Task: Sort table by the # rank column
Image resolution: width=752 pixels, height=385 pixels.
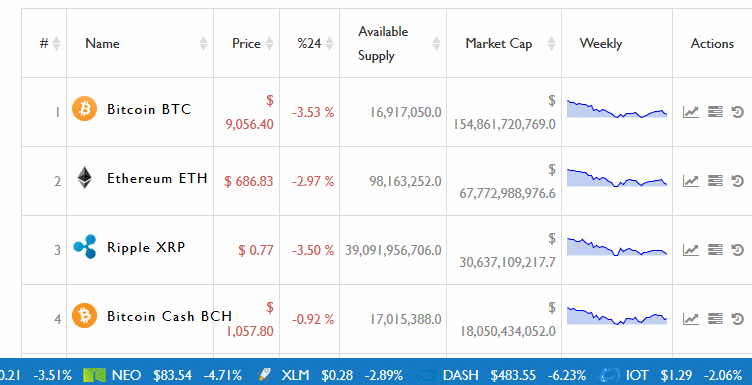Action: pos(44,43)
